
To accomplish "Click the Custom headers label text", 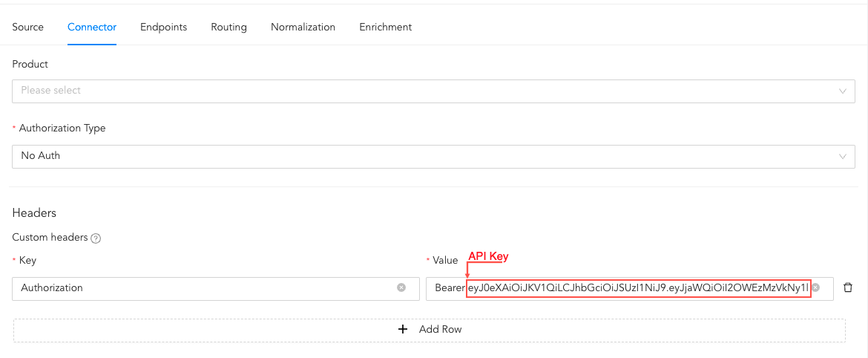I will [50, 238].
